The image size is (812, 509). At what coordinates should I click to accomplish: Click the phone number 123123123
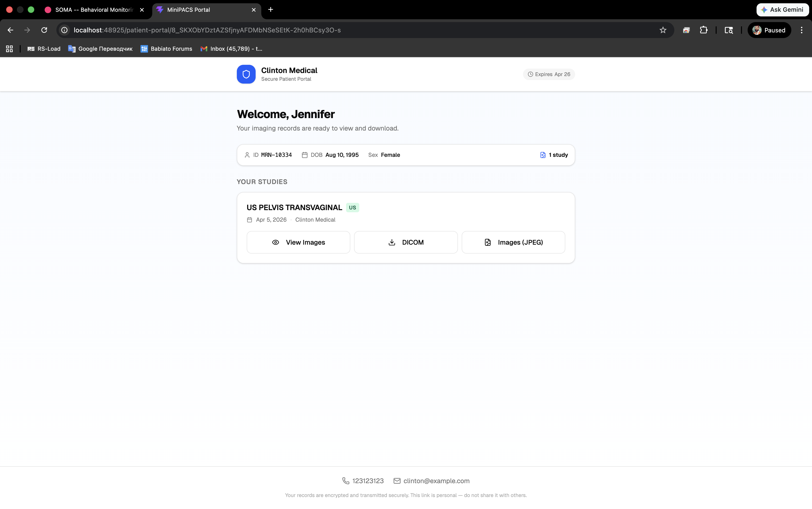tap(367, 481)
